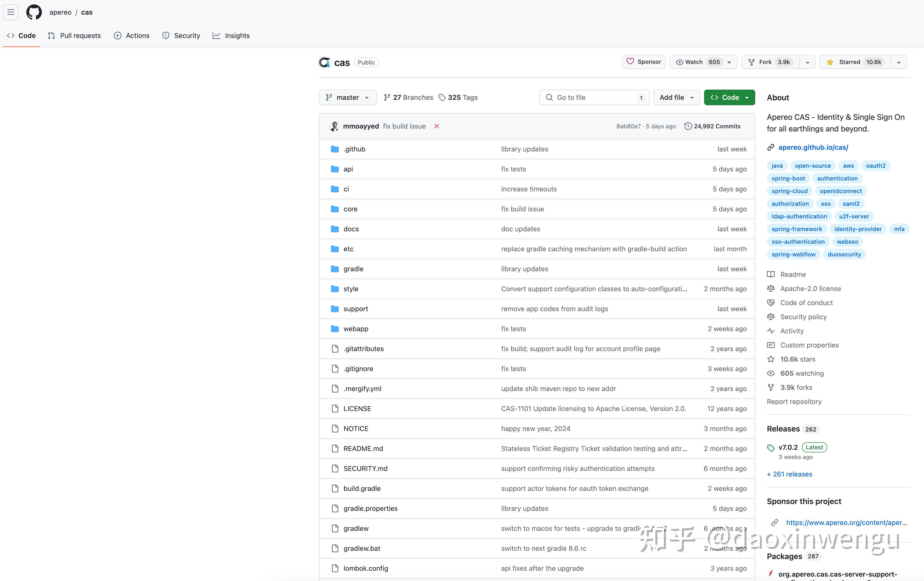Click the tags icon next to 325 Tags
Viewport: 924px width, 581px height.
[x=442, y=97]
